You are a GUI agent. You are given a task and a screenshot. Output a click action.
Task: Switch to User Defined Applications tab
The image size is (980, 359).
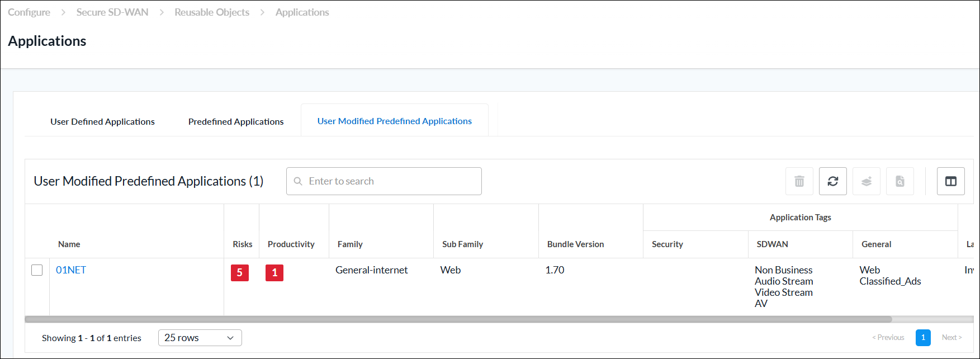coord(102,121)
